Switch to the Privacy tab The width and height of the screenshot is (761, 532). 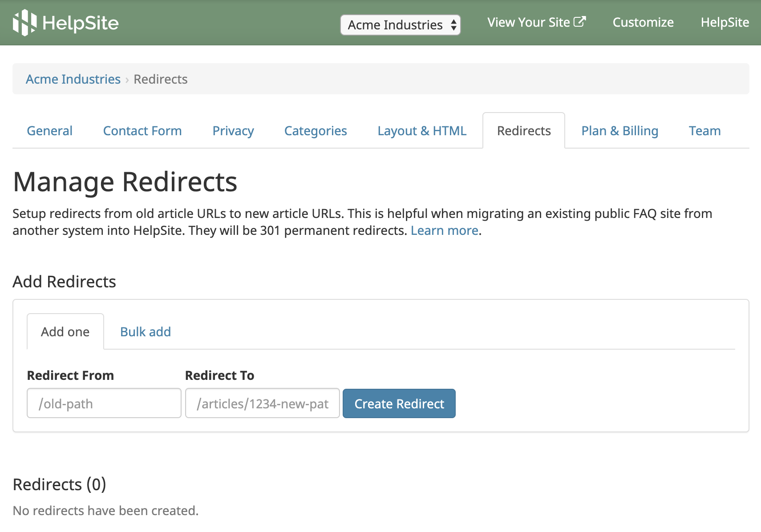(233, 131)
